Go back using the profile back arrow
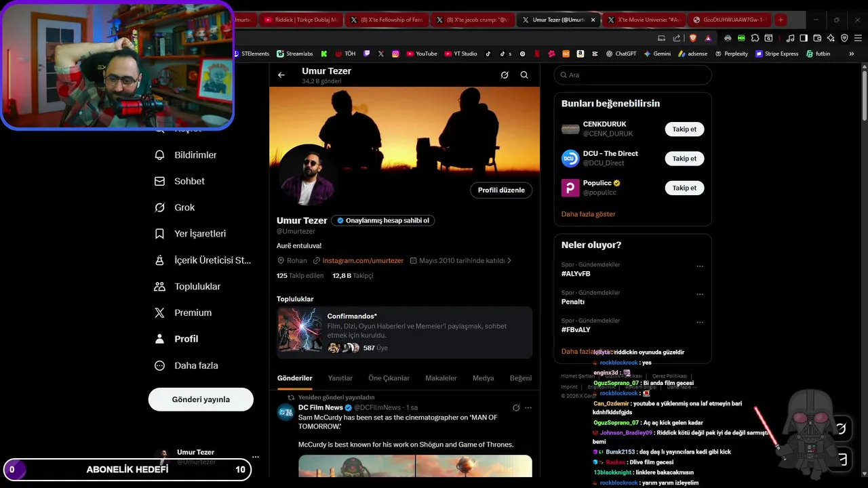Screen dimensions: 868x488 [x=281, y=75]
